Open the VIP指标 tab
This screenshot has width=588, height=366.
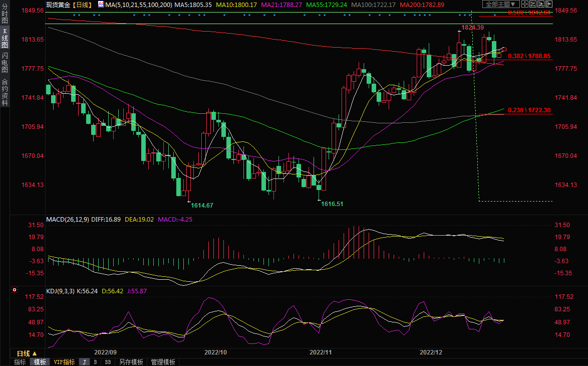click(64, 362)
